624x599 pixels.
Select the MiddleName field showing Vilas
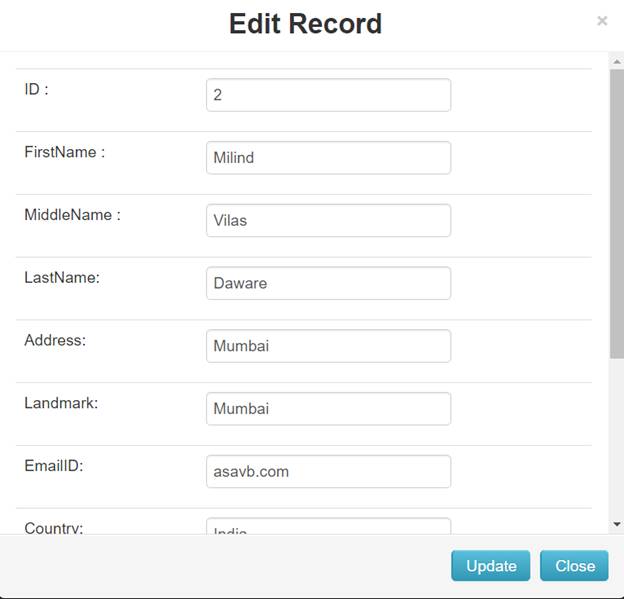[x=328, y=221]
